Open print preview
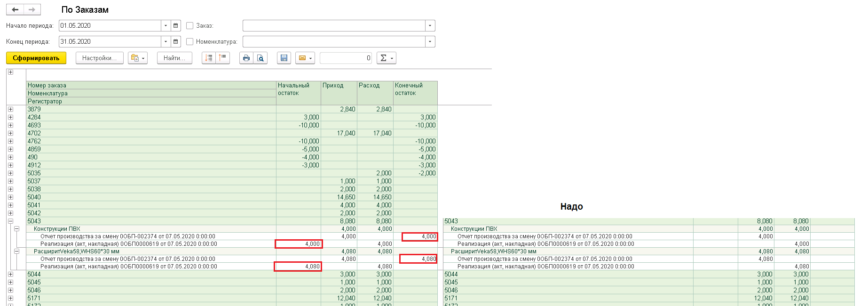The width and height of the screenshot is (868, 306). click(260, 58)
